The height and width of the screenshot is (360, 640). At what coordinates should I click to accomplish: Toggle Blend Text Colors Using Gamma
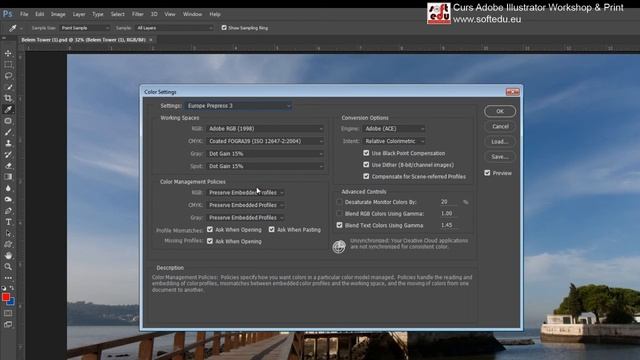(339, 225)
